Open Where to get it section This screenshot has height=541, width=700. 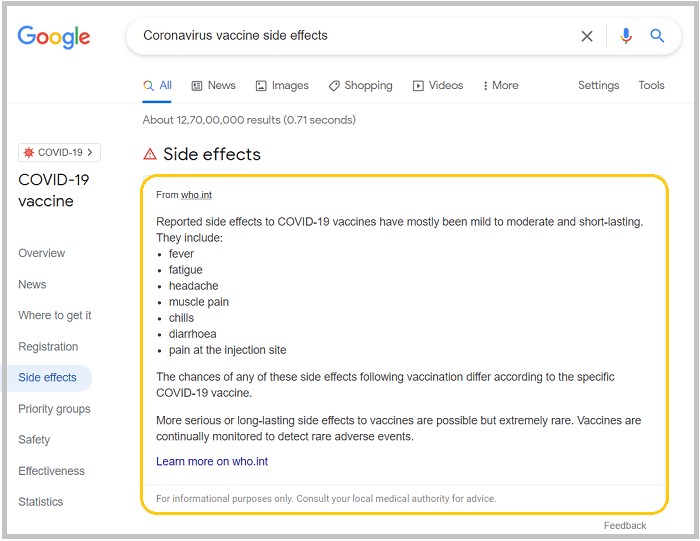coord(54,316)
